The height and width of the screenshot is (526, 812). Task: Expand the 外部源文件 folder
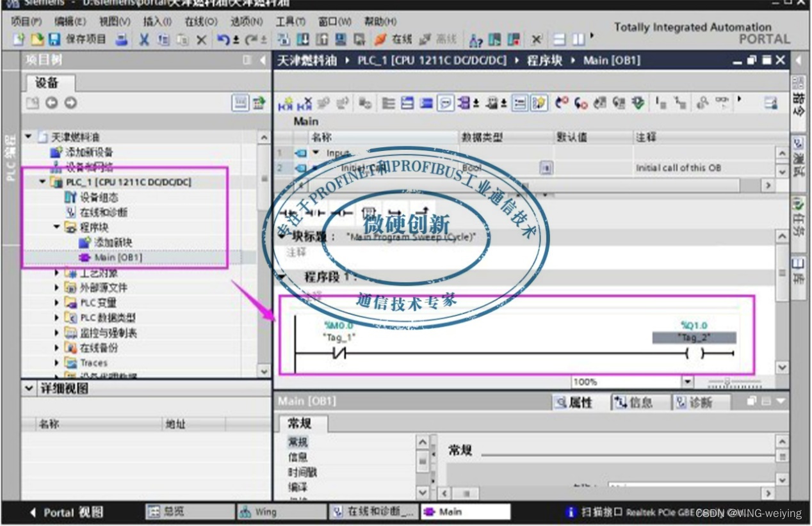[x=57, y=288]
